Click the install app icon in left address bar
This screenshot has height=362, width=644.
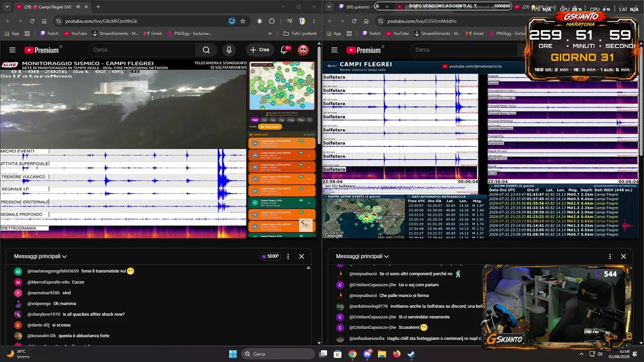pos(232,21)
